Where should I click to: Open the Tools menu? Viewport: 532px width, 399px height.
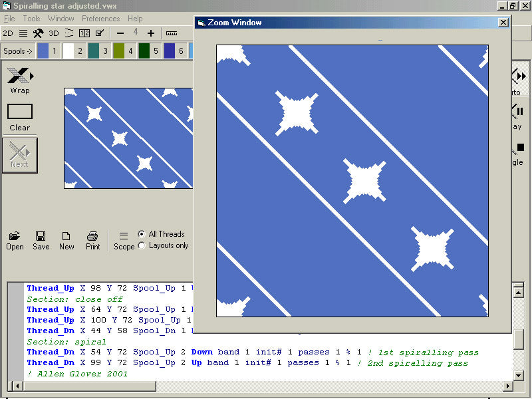[31, 19]
